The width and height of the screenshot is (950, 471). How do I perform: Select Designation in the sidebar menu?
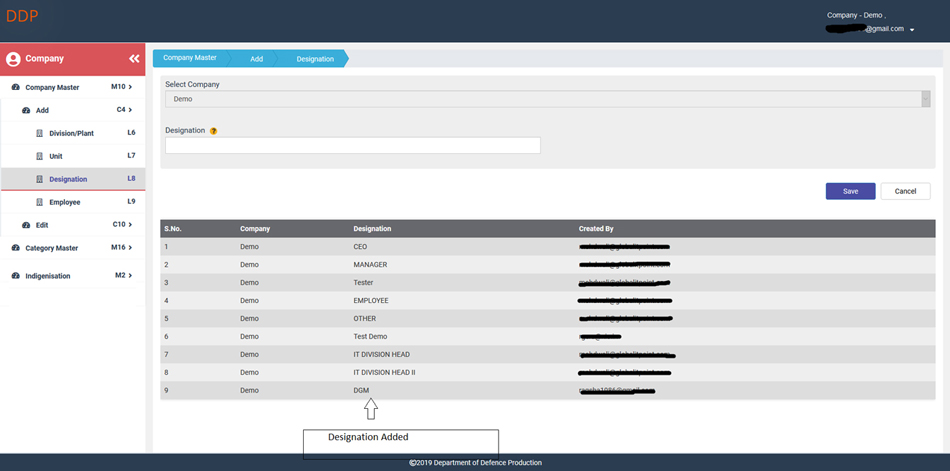coord(68,179)
